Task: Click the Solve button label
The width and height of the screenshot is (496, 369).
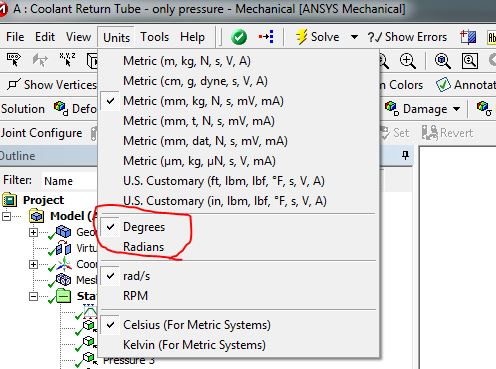Action: pyautogui.click(x=325, y=37)
